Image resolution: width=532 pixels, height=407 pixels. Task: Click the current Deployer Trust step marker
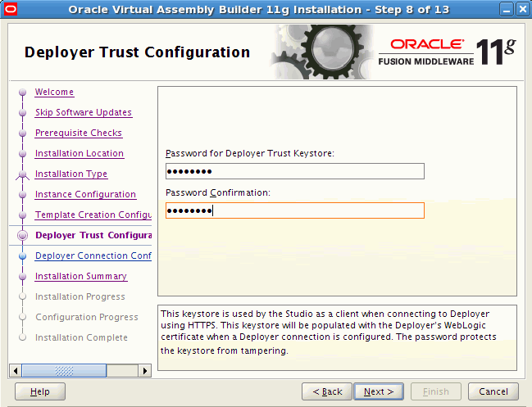pos(23,236)
